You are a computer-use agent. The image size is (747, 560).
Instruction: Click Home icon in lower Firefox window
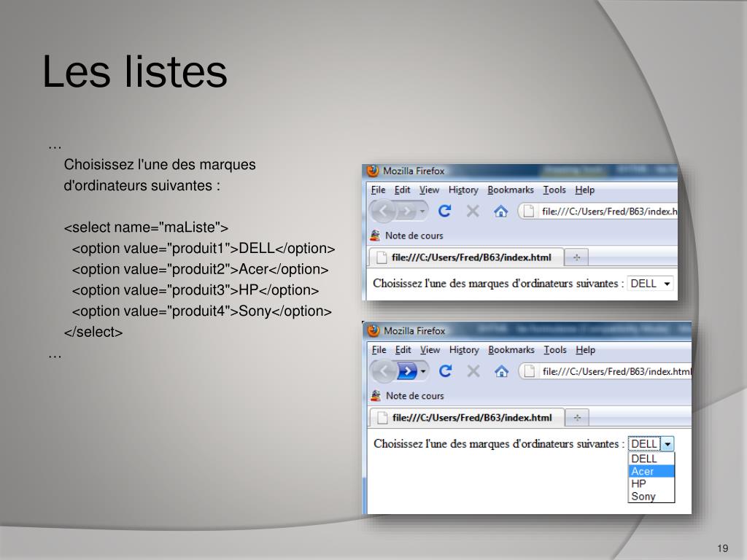pos(501,371)
